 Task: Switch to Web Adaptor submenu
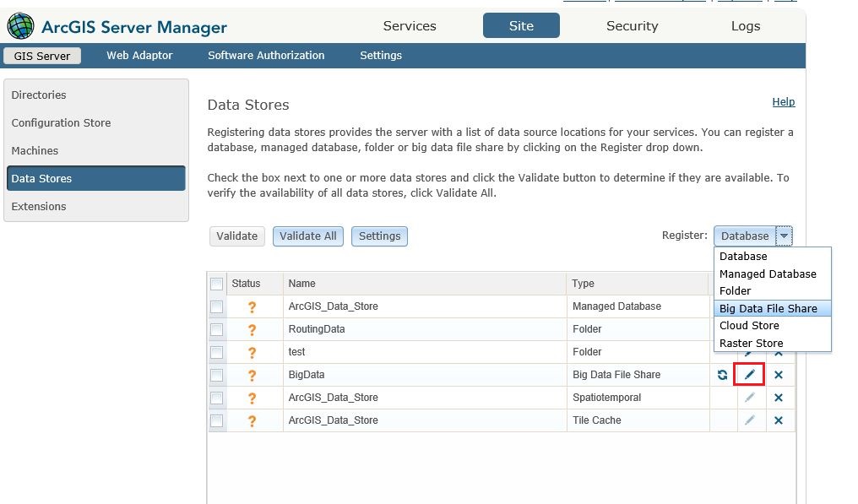point(139,56)
